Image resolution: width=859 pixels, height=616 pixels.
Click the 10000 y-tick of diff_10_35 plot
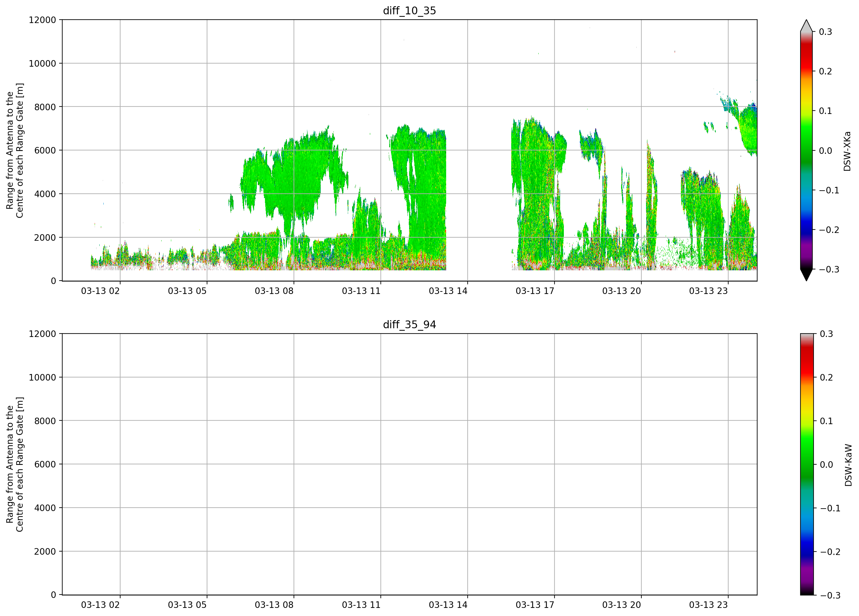42,64
